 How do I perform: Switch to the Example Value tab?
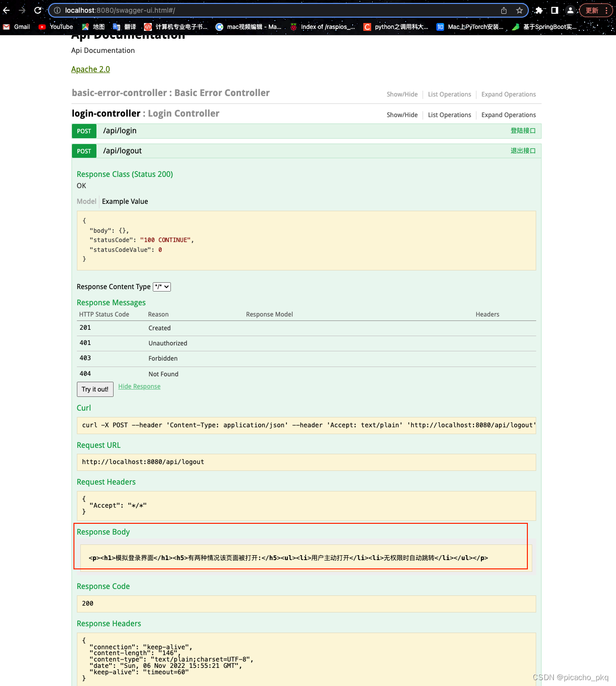[x=125, y=201]
